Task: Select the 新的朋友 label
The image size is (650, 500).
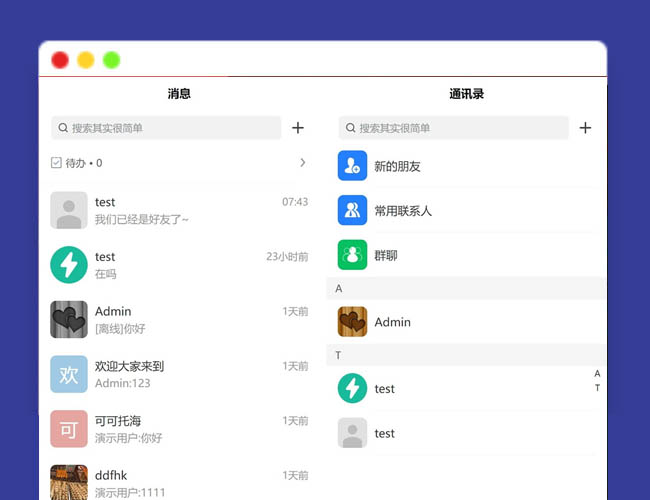Action: click(x=398, y=166)
